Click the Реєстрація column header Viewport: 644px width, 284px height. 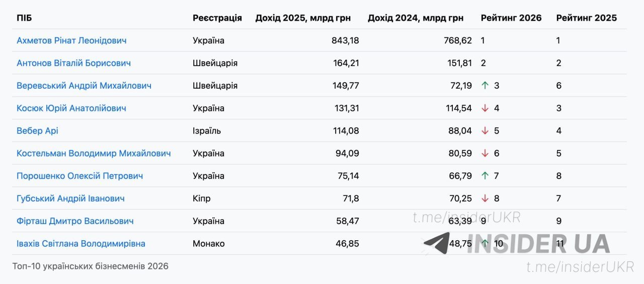tap(217, 18)
